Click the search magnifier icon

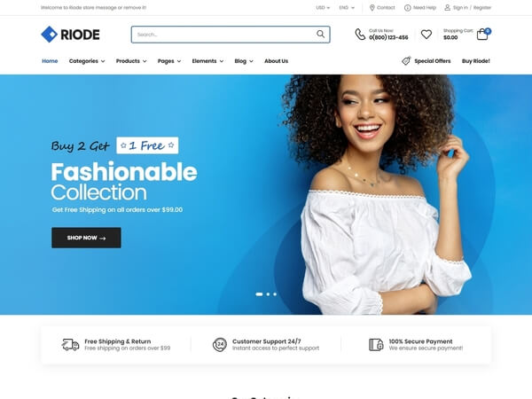320,34
